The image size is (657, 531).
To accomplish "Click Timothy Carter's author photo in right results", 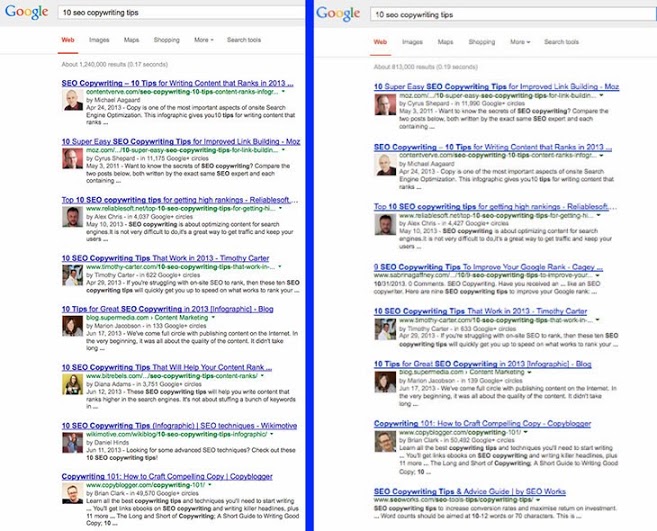I will (383, 324).
